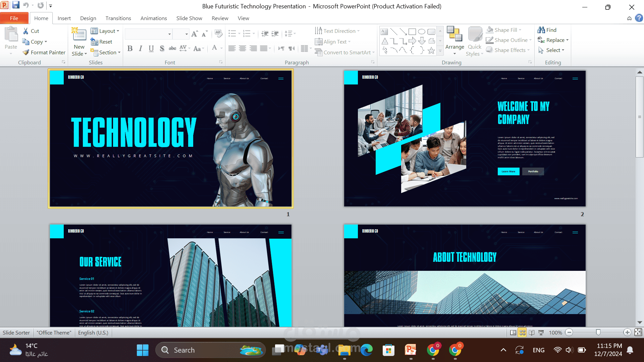Click the Zoom Out minus button
Image resolution: width=644 pixels, height=362 pixels.
coord(569,333)
